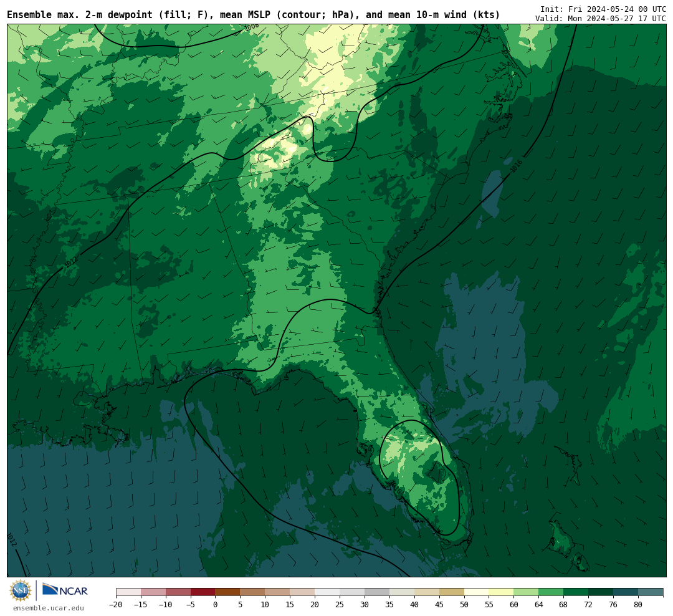Pick the 10 to 15 colorbar swatch
The width and height of the screenshot is (673, 616).
[x=278, y=592]
